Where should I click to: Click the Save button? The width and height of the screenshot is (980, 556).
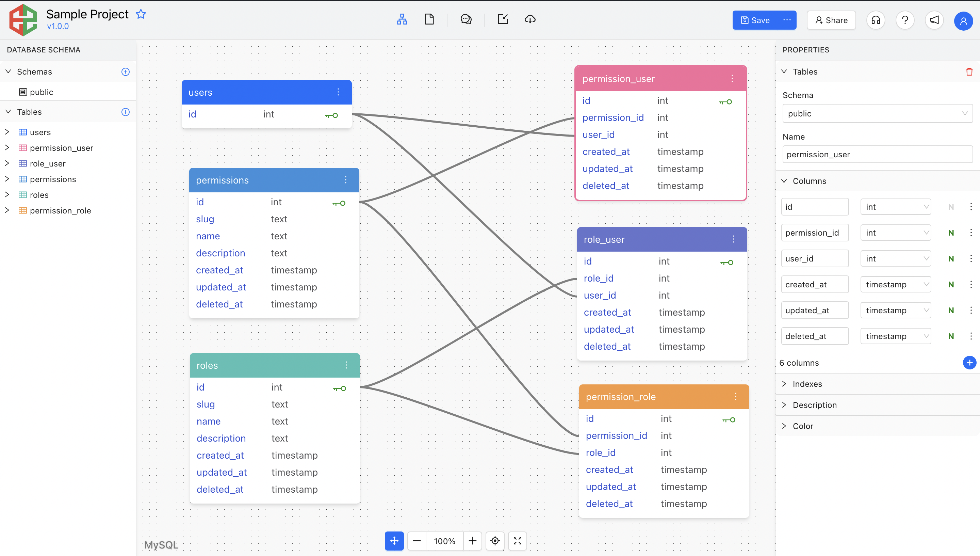pos(755,20)
